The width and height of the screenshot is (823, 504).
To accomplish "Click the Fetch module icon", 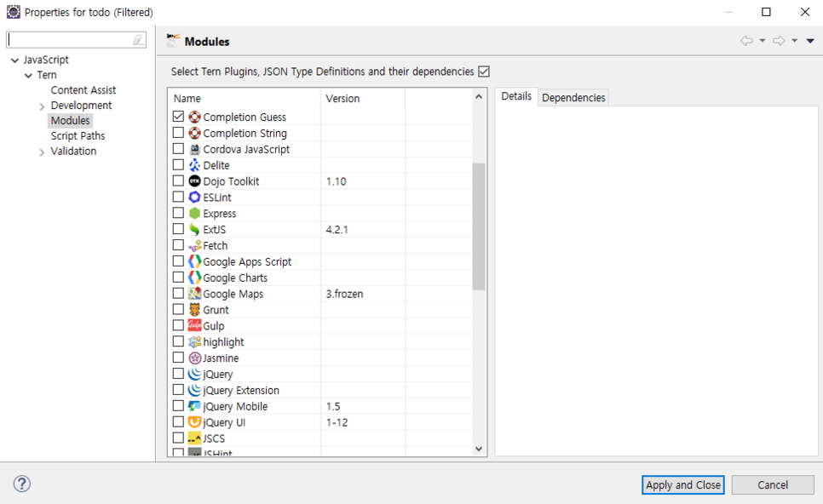I will coord(195,245).
